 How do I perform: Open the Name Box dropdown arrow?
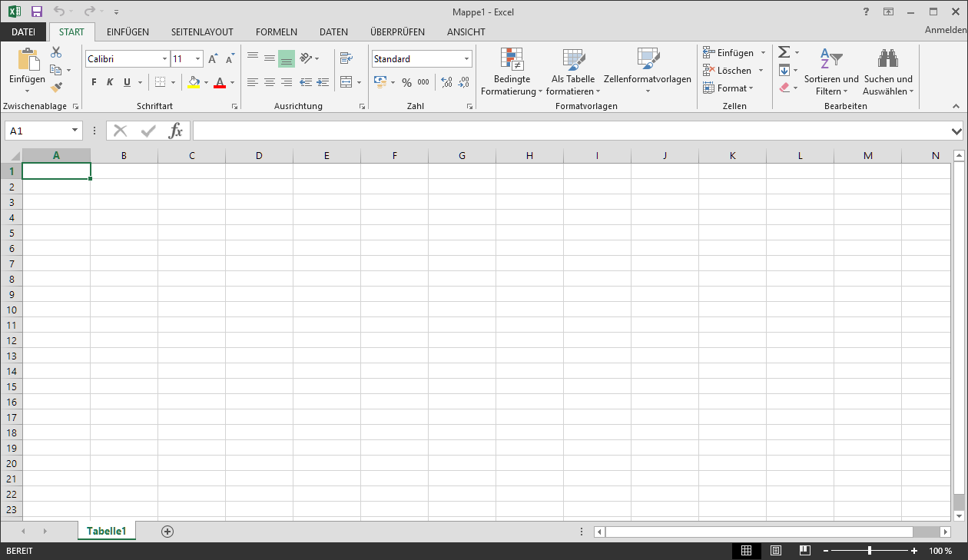coord(75,131)
